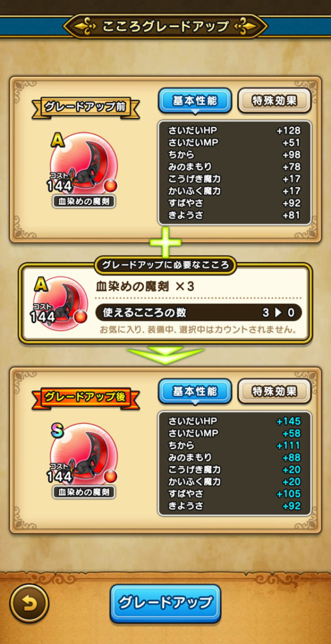The height and width of the screenshot is (644, 331).
Task: Tap the post-upgrade S-rank heart icon
Action: click(x=84, y=456)
